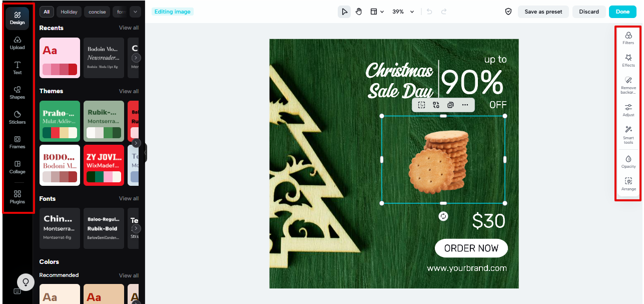The width and height of the screenshot is (644, 304).
Task: Open the Filters panel
Action: point(628,38)
